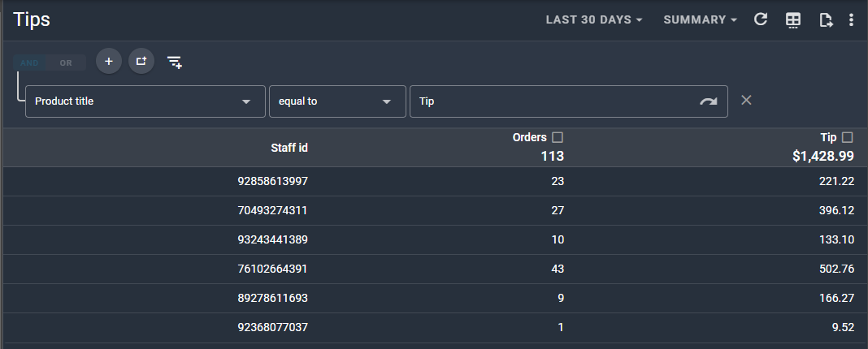The height and width of the screenshot is (349, 868).
Task: Open the SUMMARY view dropdown
Action: click(701, 20)
